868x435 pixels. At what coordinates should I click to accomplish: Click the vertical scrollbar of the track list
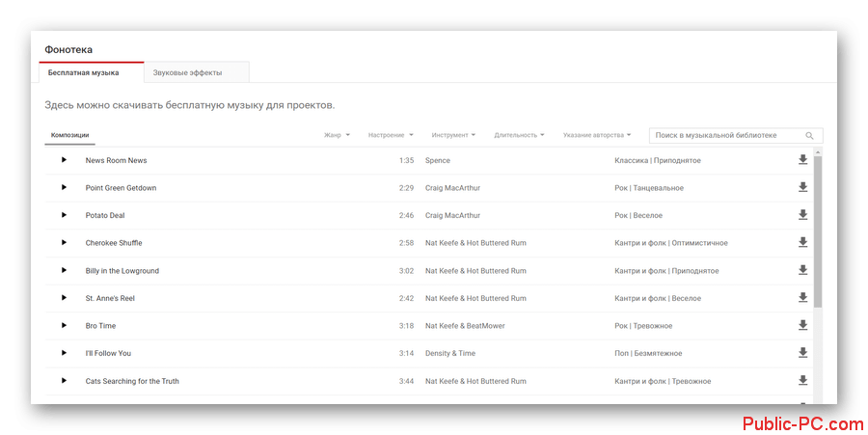click(x=818, y=231)
